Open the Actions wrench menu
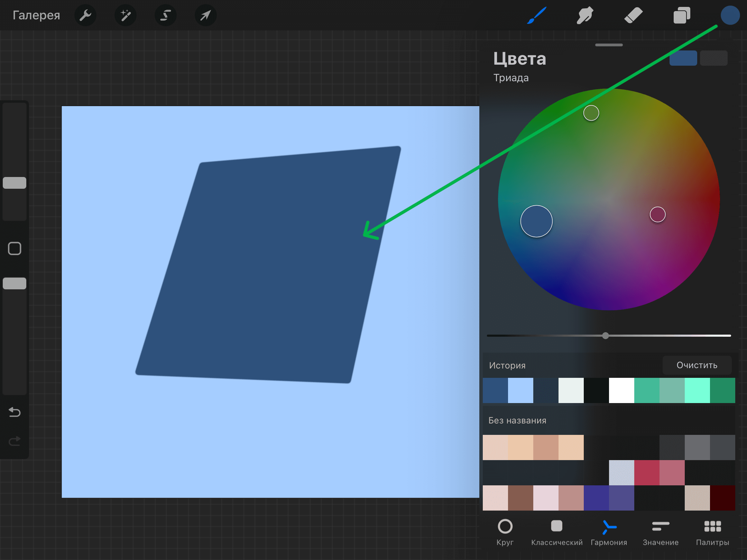The image size is (747, 560). pyautogui.click(x=85, y=15)
